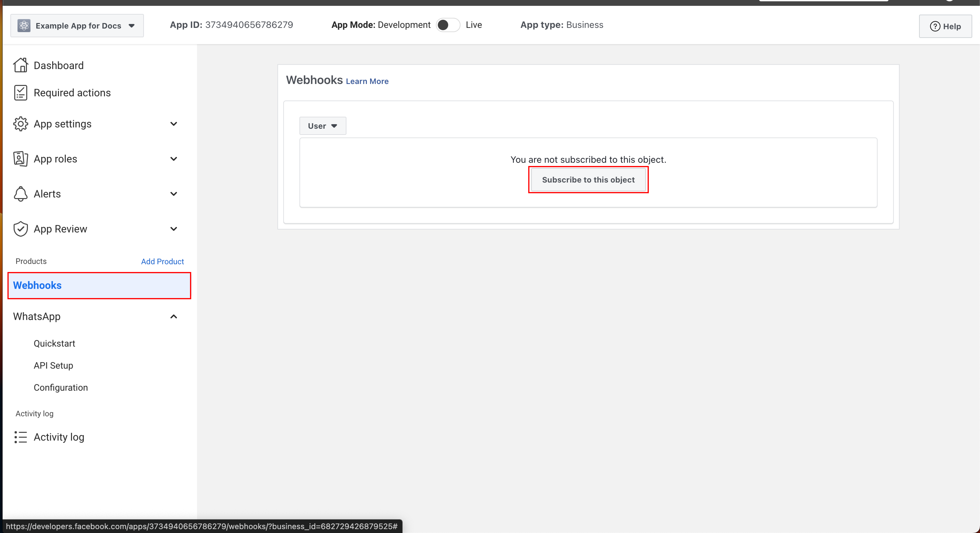Expand the App settings section chevron
Screen dimensions: 980x533
(x=174, y=124)
